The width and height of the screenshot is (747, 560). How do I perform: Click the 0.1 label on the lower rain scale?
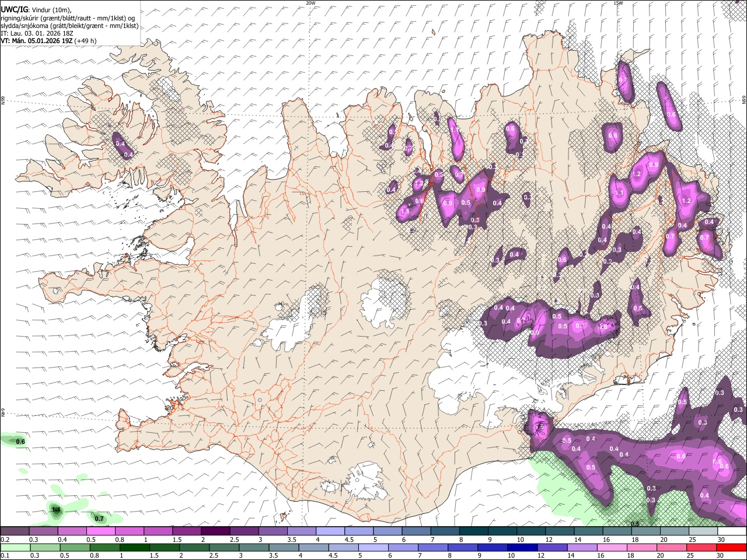coord(5,555)
